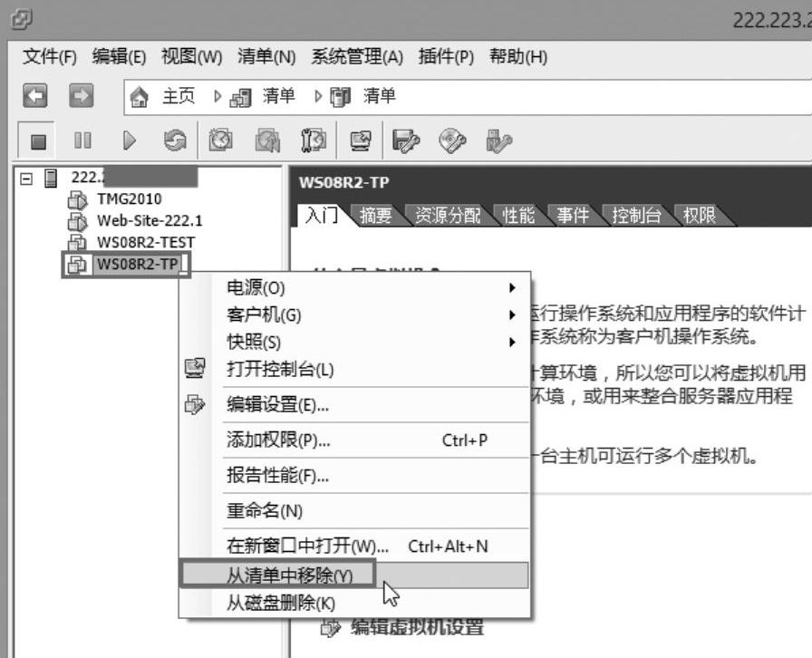Open the 帮助(H) menu
Viewport: 812px width, 658px height.
pos(518,56)
